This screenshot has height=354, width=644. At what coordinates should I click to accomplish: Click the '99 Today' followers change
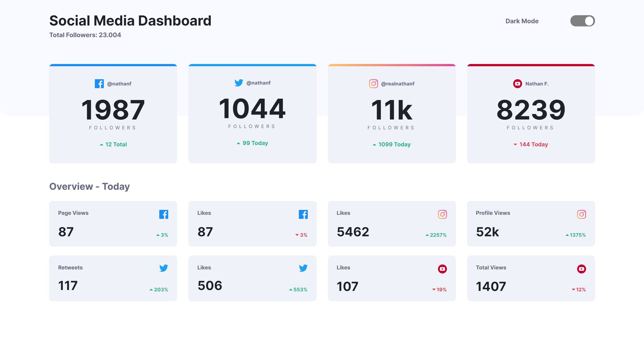252,143
